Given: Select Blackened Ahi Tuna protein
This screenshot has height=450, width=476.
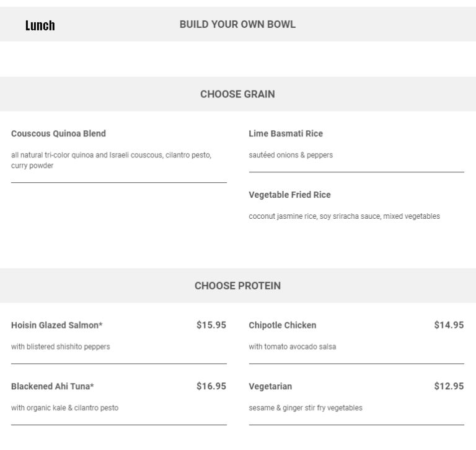Looking at the screenshot, I should click(x=53, y=386).
